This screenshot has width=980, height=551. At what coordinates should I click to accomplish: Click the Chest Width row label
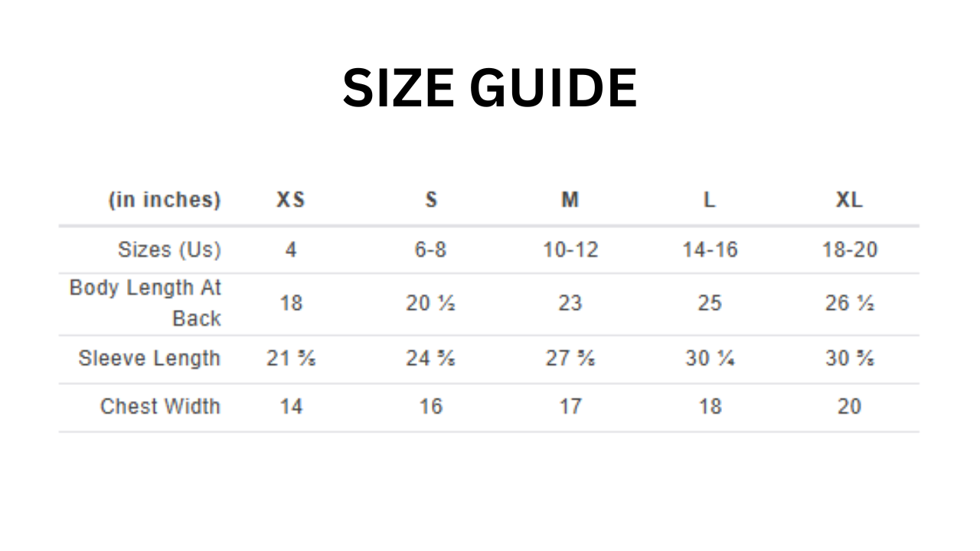[x=160, y=406]
